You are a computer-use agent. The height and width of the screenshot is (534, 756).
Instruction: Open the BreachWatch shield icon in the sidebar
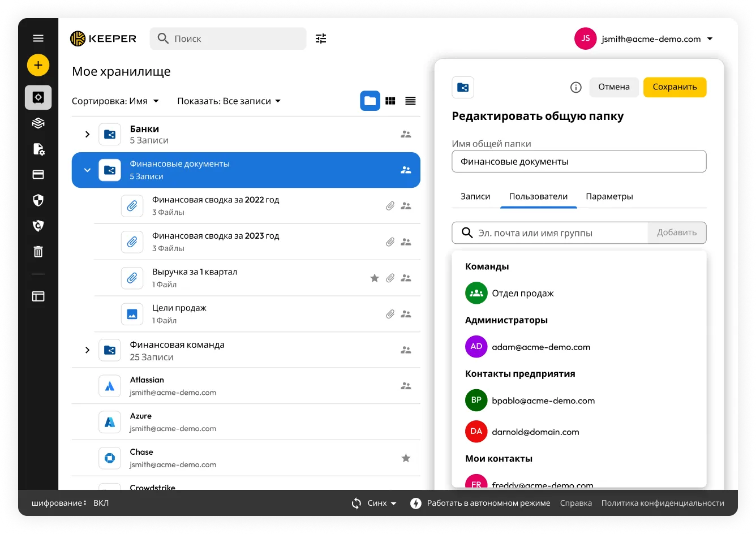[38, 226]
